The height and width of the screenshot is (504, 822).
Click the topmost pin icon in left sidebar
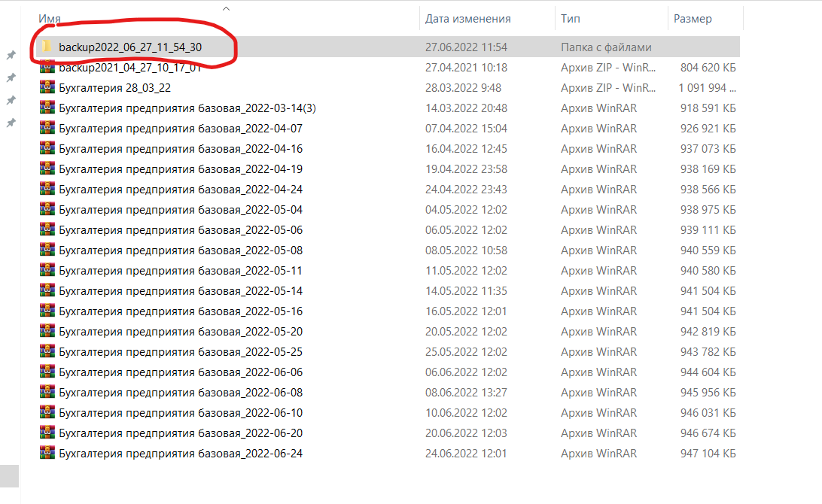(11, 55)
